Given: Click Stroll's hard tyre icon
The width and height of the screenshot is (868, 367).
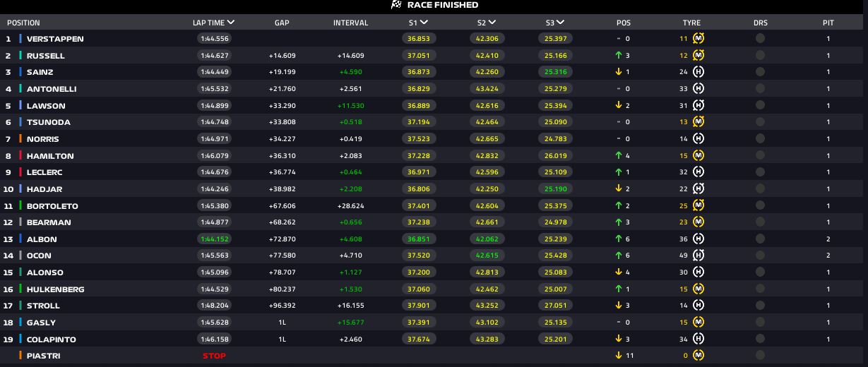Looking at the screenshot, I should [x=698, y=306].
